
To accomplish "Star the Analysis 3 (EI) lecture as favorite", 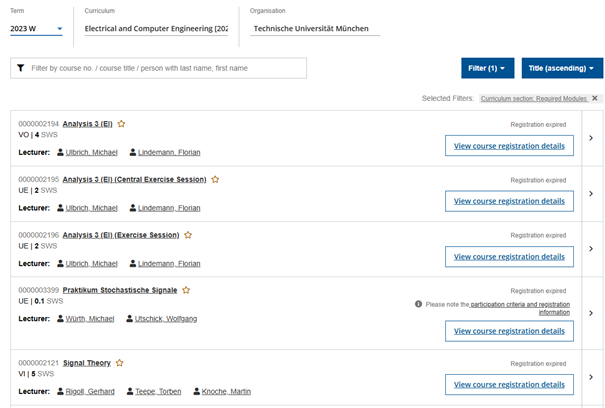I will (121, 124).
